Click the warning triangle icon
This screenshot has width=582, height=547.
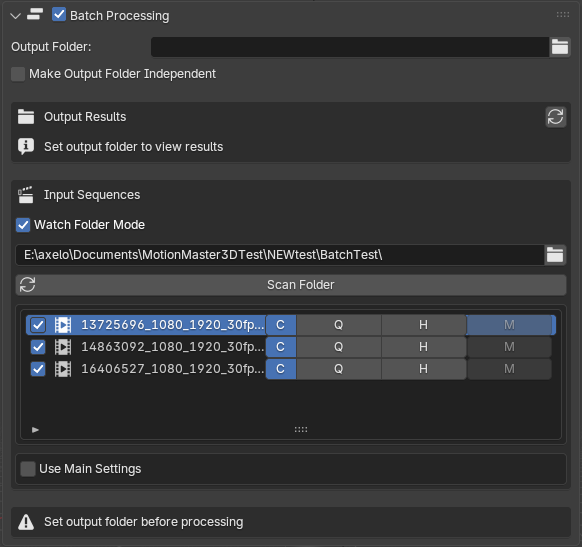point(26,522)
